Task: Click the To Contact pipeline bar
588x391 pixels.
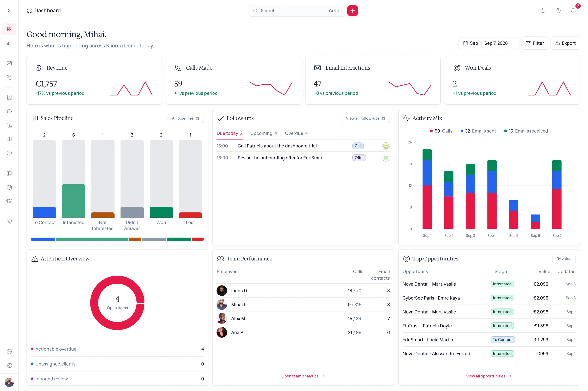Action: [x=44, y=212]
